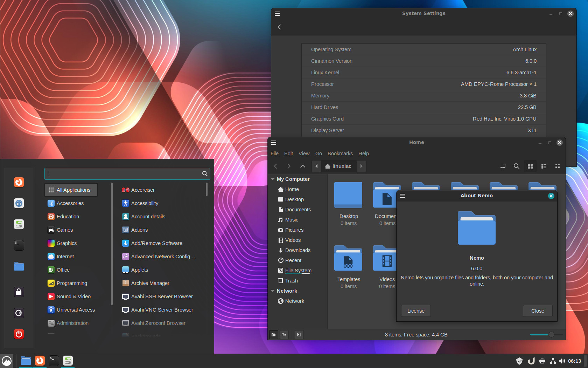Launch the Firefox icon from the taskbar
The width and height of the screenshot is (588, 368).
(x=40, y=361)
